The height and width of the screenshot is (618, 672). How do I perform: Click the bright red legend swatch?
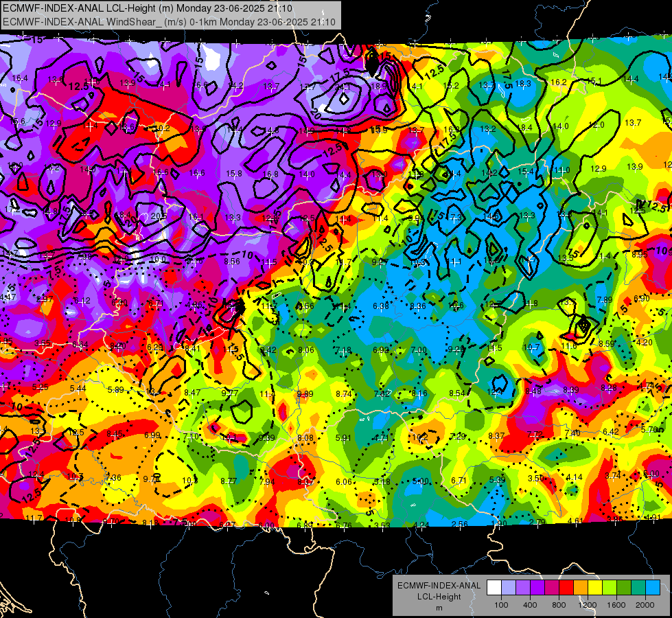tap(566, 588)
